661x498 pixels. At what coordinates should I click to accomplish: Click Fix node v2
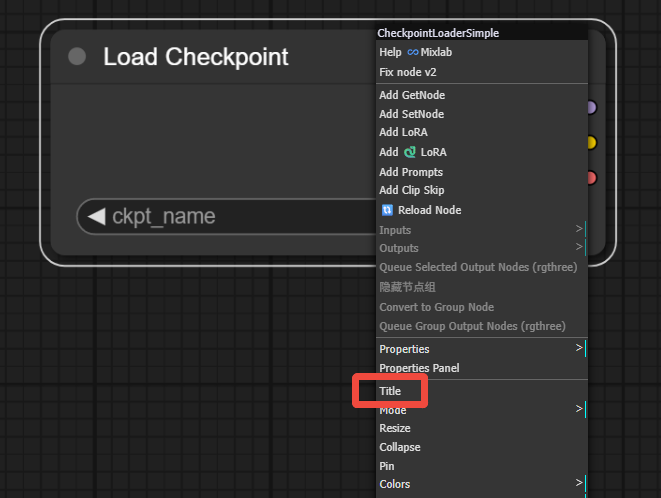(x=408, y=72)
